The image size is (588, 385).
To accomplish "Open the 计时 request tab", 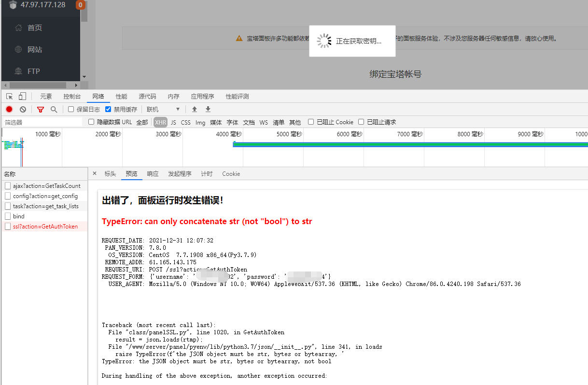I will tap(207, 174).
